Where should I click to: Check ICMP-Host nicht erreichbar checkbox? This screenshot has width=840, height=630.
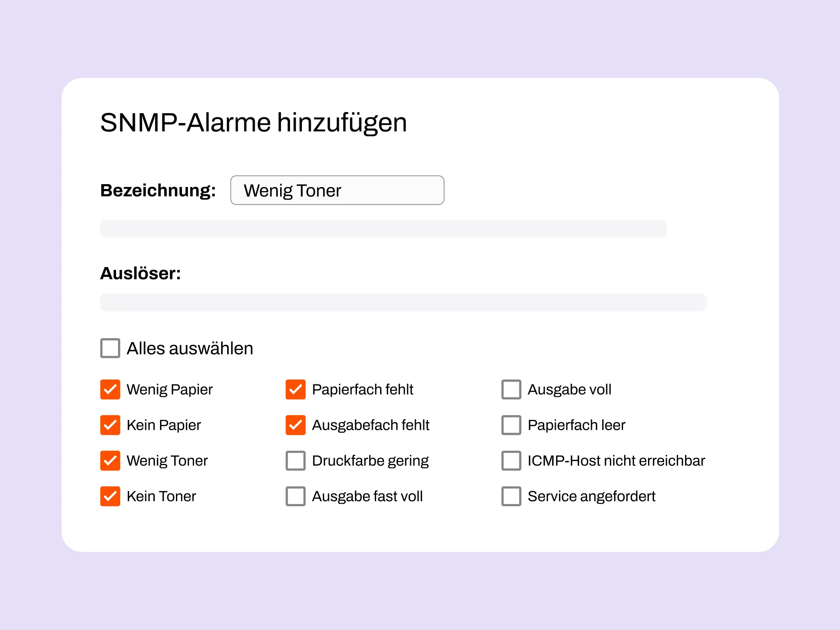point(511,461)
